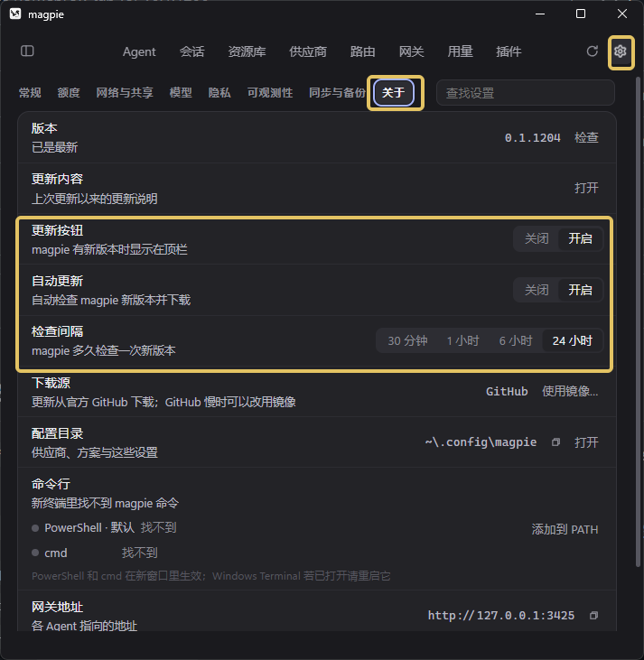The image size is (644, 660).
Task: Click the version number 0.1.1204
Action: click(x=533, y=137)
